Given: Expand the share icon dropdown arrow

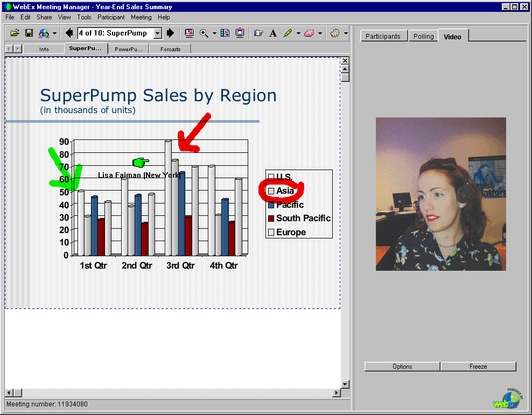Looking at the screenshot, I should click(x=54, y=33).
